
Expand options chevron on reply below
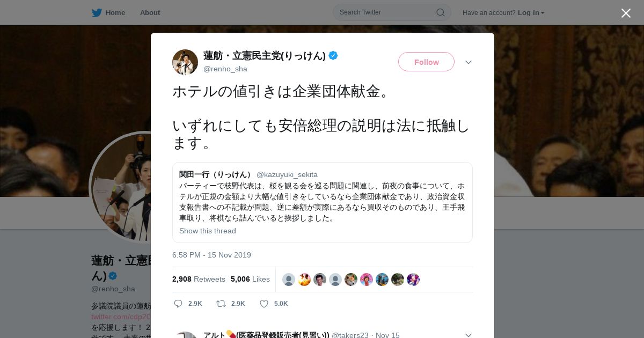[469, 335]
